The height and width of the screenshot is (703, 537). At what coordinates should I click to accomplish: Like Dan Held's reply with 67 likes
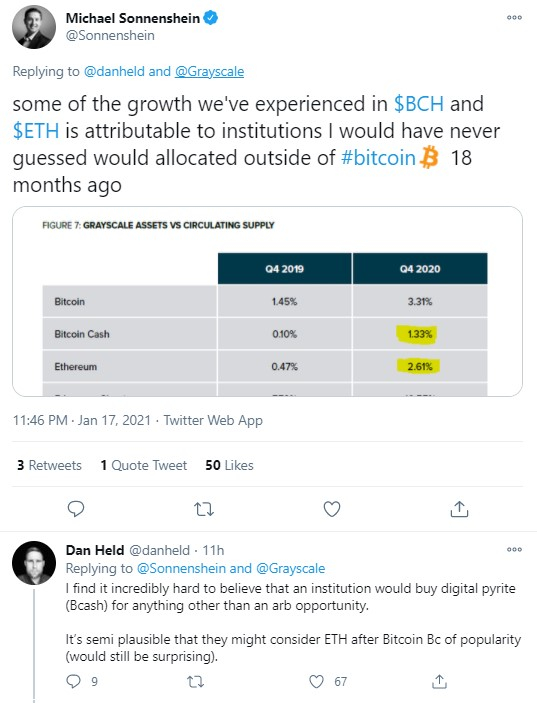pos(316,681)
